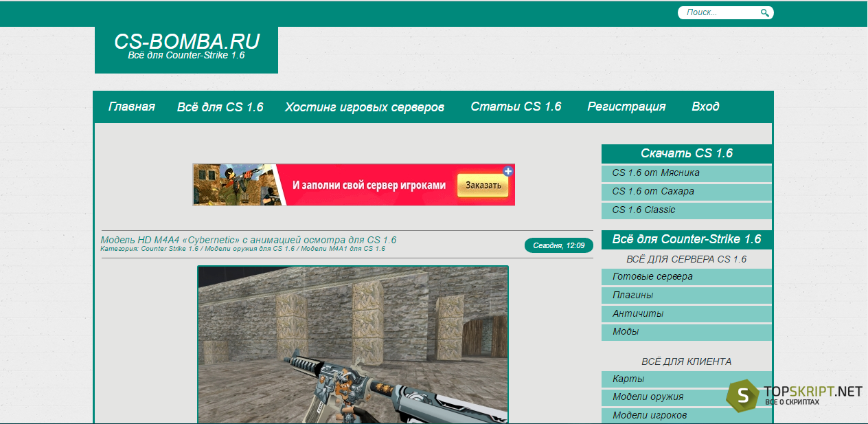Open the CS-BOMBA.RU site logo
This screenshot has height=424, width=868.
pos(186,46)
